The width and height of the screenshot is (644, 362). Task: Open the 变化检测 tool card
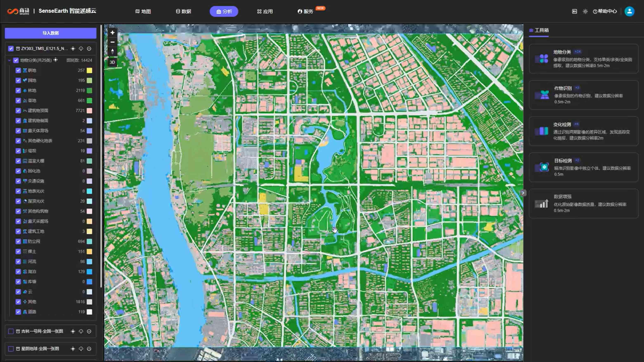(584, 131)
